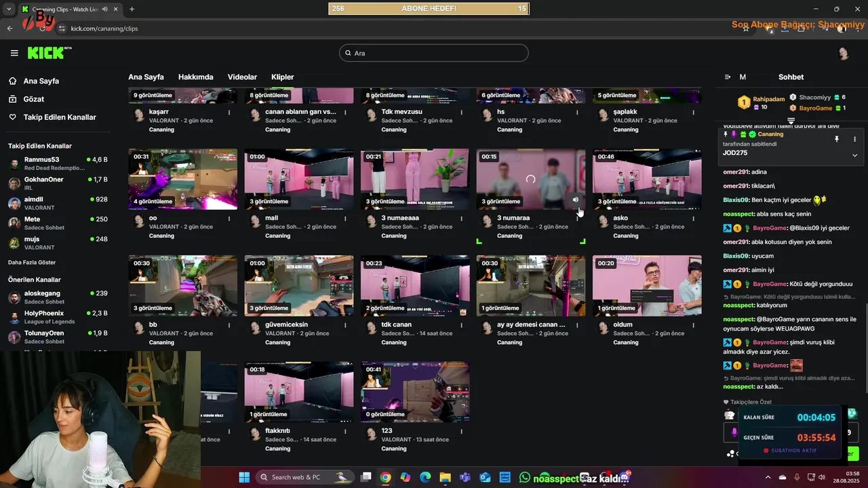This screenshot has width=868, height=488.
Task: Open options menu for 'hs' clip
Action: click(578, 113)
